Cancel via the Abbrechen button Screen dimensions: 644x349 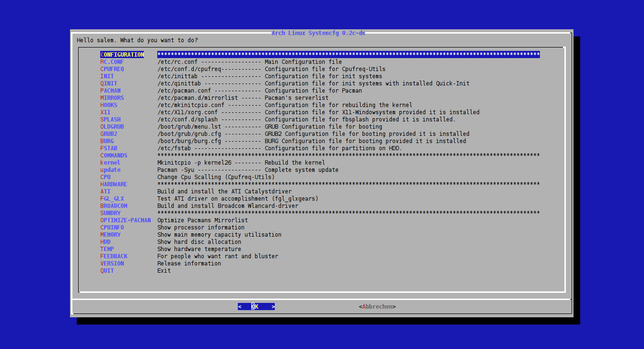(x=377, y=307)
